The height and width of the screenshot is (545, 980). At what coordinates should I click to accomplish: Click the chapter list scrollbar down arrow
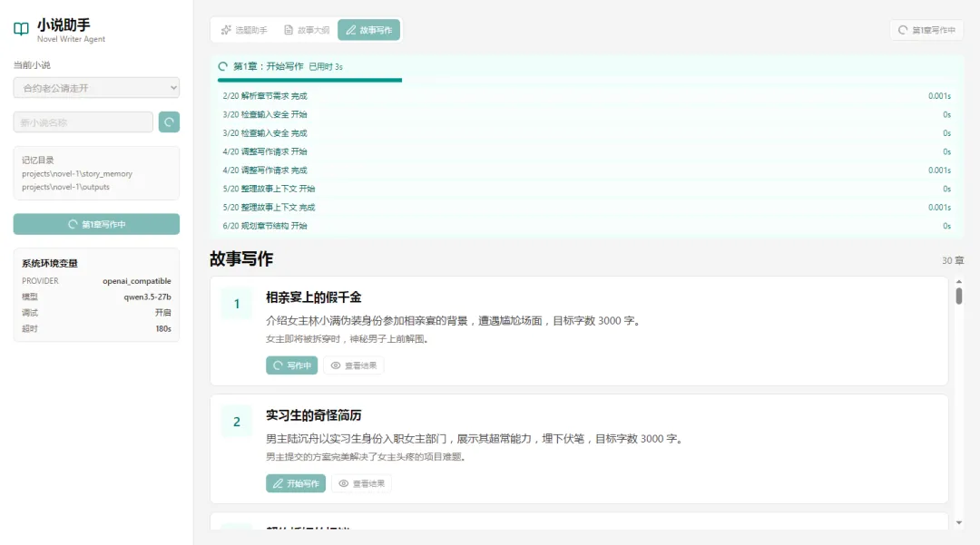[x=959, y=523]
